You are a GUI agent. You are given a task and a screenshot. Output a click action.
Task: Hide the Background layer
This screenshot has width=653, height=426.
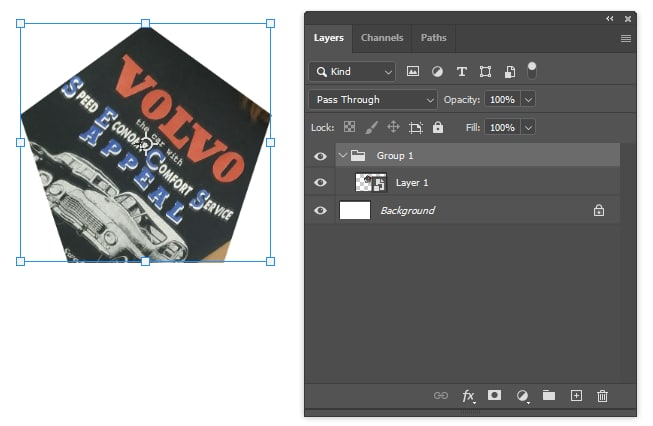(x=320, y=210)
